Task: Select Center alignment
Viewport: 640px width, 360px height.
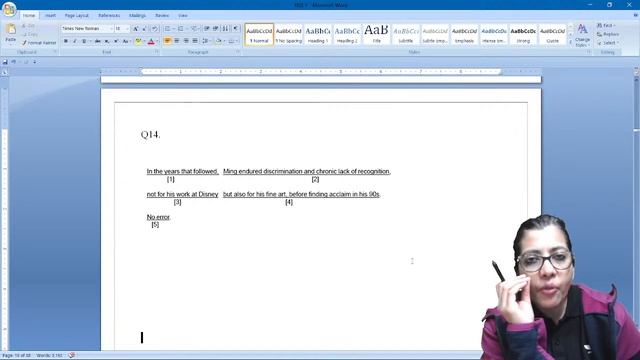Action: click(x=177, y=41)
